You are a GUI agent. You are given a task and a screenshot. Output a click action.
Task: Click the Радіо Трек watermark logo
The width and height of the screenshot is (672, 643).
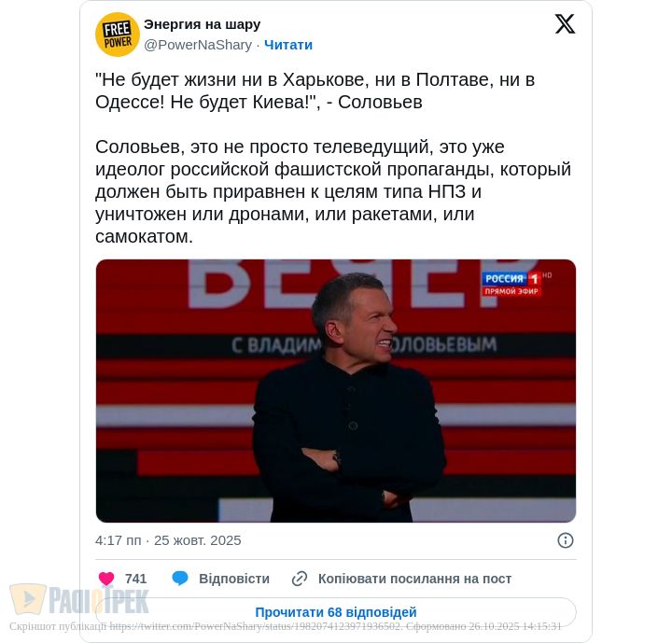point(79,599)
